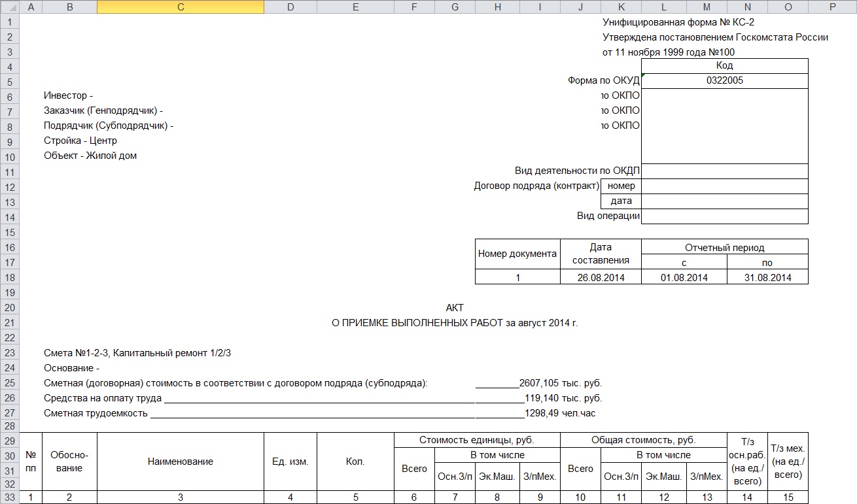Select 'Подрядчик (Субподрядчик) -' cell
857x504 pixels.
pyautogui.click(x=109, y=126)
